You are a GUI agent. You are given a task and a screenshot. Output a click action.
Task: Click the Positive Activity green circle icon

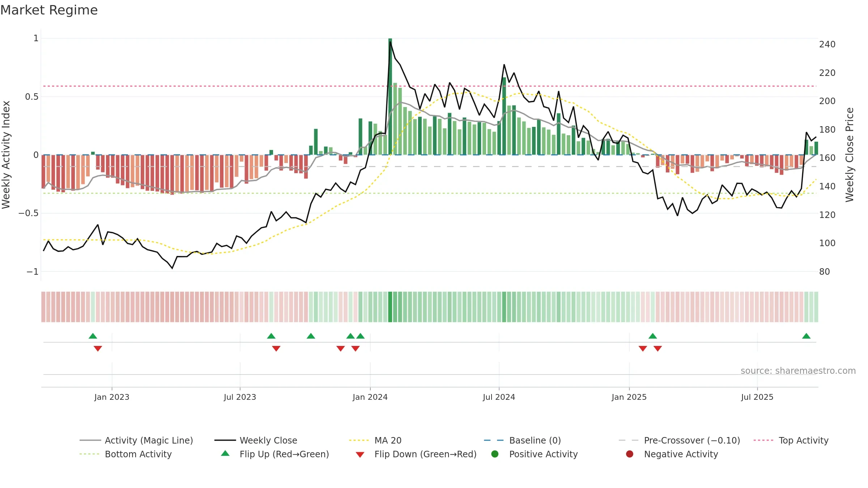pos(495,454)
